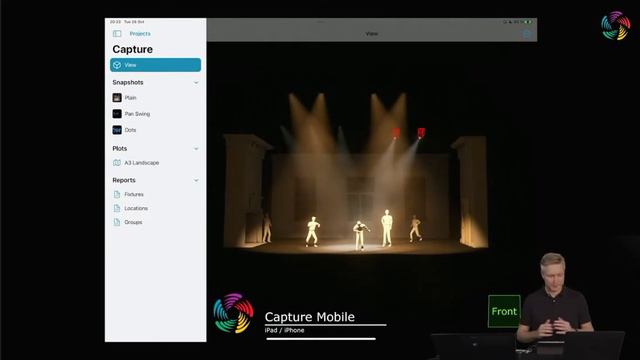Toggle the sidebar panel icon

117,33
